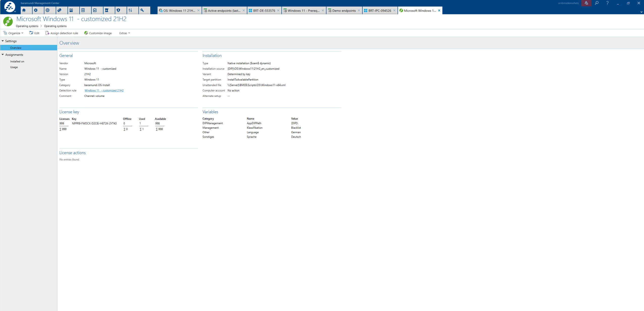Image resolution: width=644 pixels, height=311 pixels.
Task: Open the Organize dropdown
Action: [x=14, y=33]
